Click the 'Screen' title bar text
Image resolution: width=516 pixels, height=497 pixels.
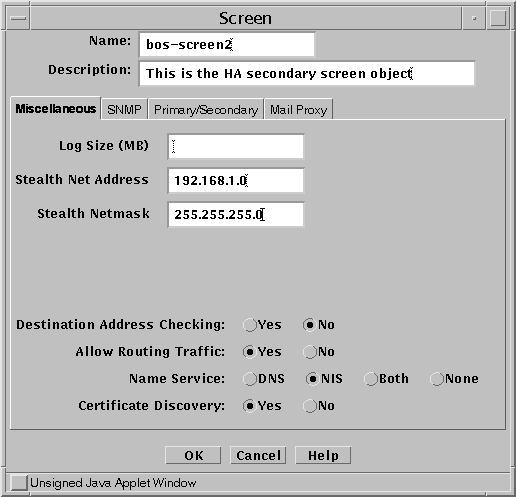(245, 18)
